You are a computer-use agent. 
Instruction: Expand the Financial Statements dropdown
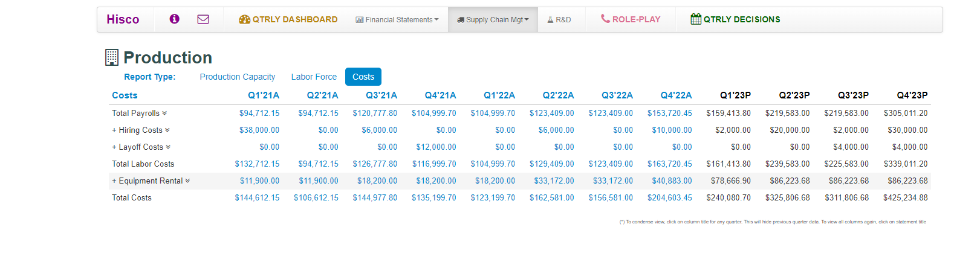(397, 20)
